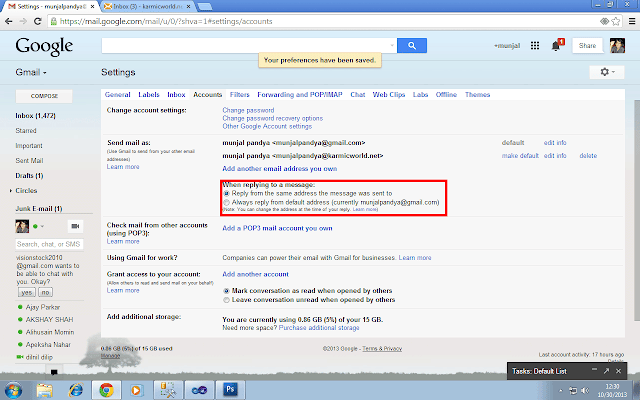Open the settings gear menu
This screenshot has width=640, height=400.
pos(607,72)
